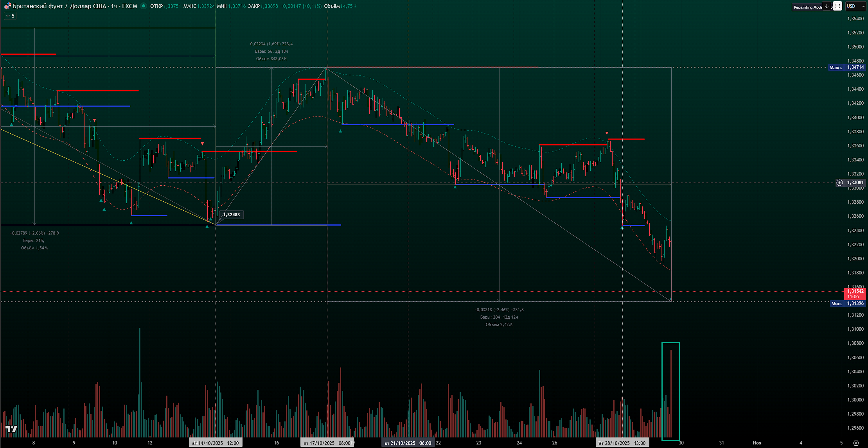Click the Мин. 1,31396 price label
Screen dimensions: 868x448
[x=847, y=303]
